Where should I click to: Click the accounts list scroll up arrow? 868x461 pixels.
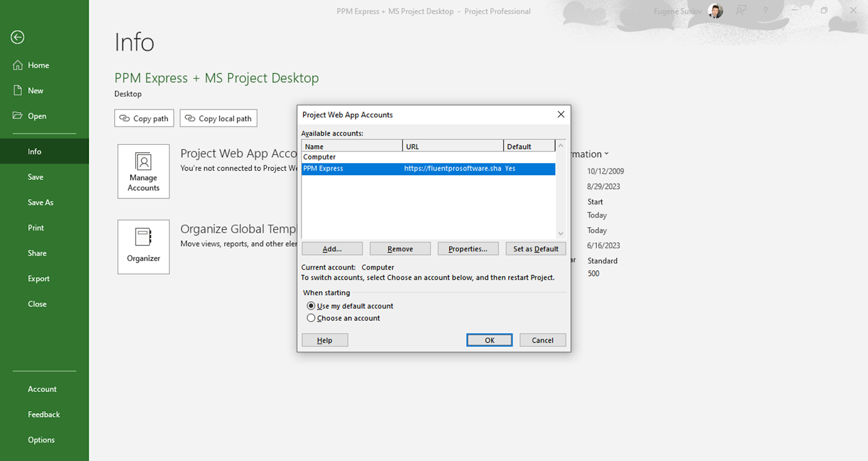(561, 146)
